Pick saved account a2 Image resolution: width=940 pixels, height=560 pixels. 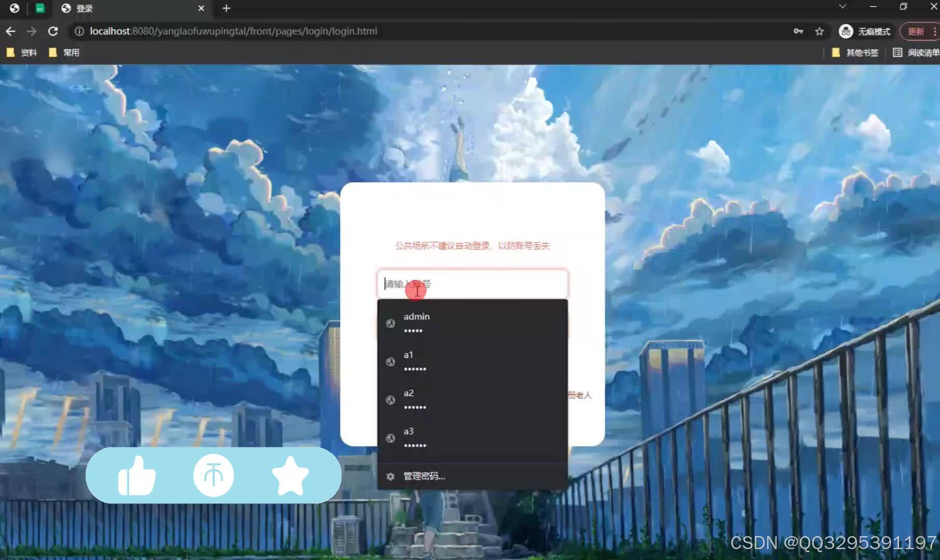[472, 400]
